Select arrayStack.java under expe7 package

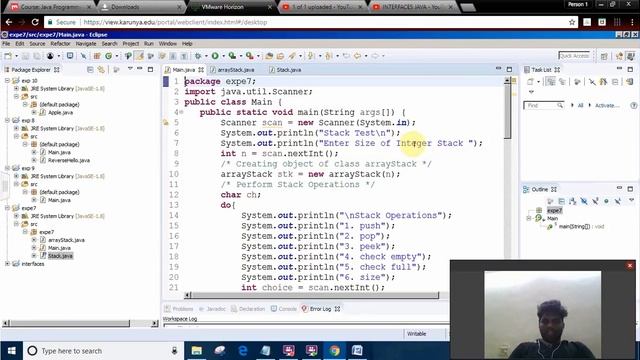[66, 240]
